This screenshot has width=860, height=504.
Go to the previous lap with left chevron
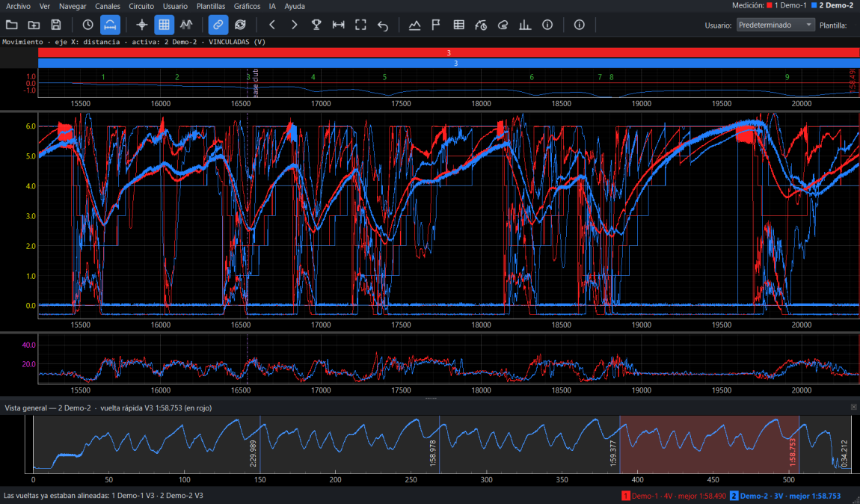pyautogui.click(x=272, y=25)
